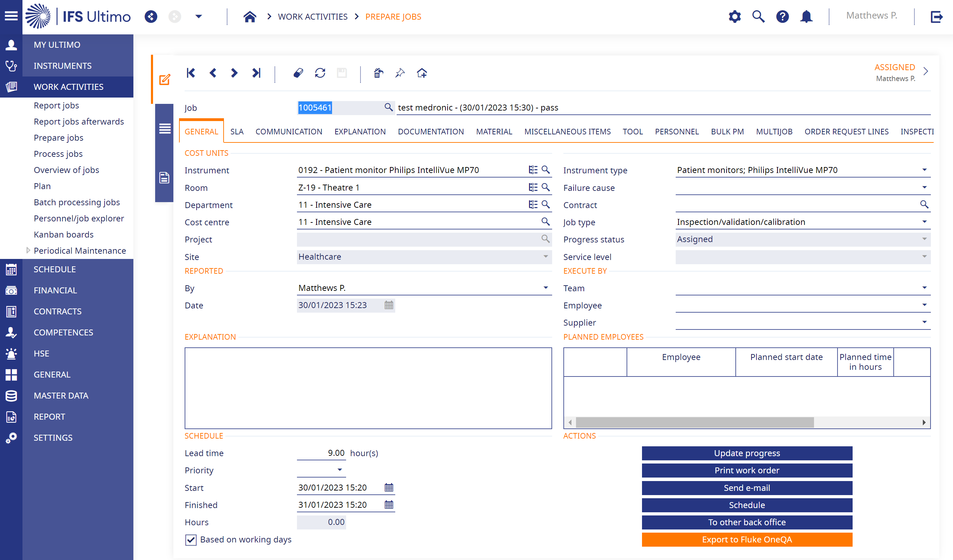The height and width of the screenshot is (560, 953).
Task: Open the Reported By dropdown
Action: pos(545,288)
